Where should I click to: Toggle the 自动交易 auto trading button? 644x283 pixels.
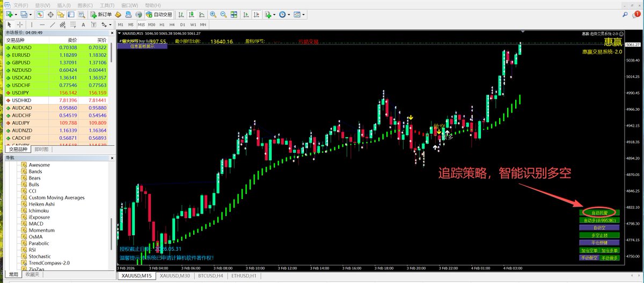coord(159,14)
